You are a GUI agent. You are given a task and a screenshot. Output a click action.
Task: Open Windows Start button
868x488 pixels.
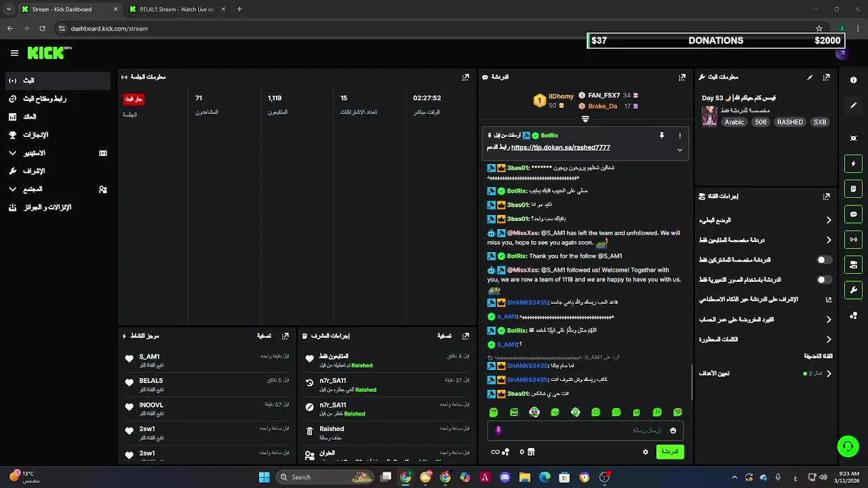264,477
